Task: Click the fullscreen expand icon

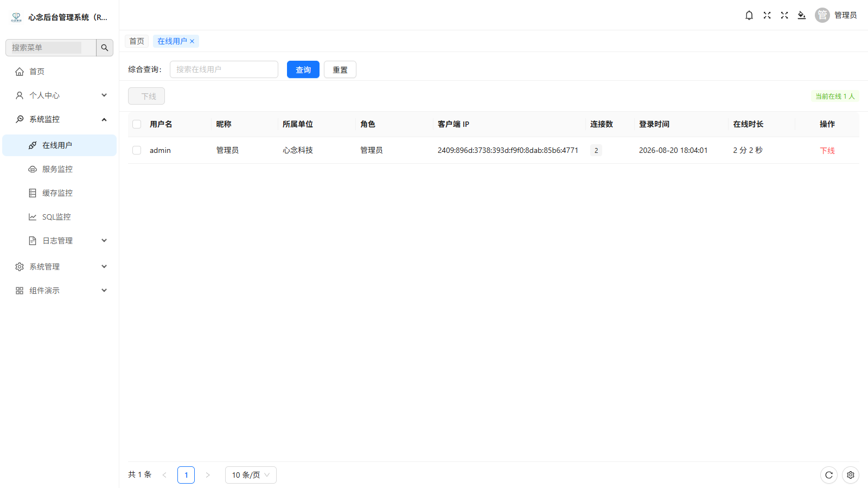Action: click(767, 15)
